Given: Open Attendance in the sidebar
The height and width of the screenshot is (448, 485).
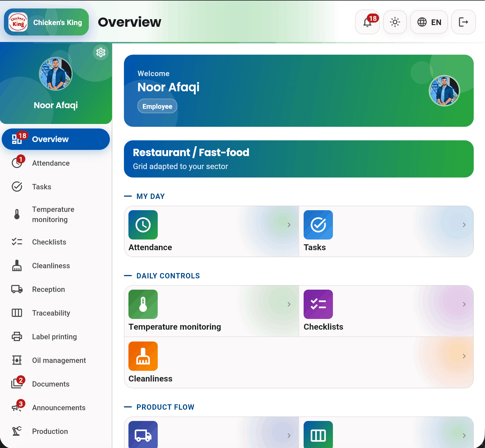Looking at the screenshot, I should pos(56,163).
